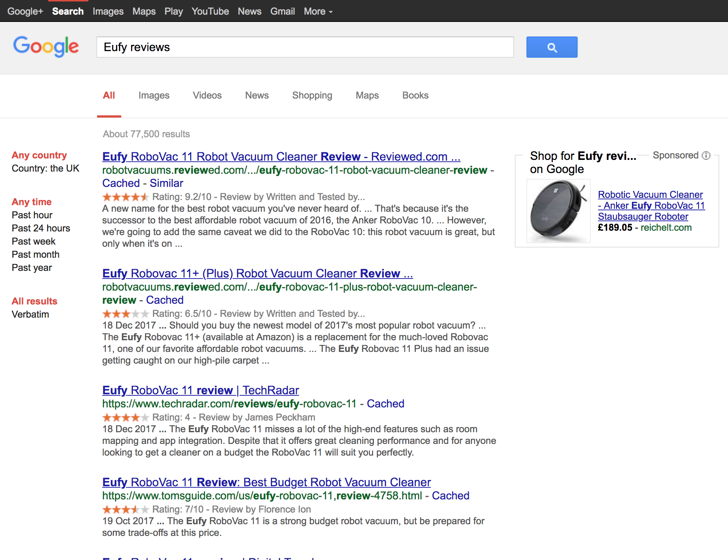The width and height of the screenshot is (728, 560).
Task: Open Eufy Robovac 11+ (Plus) review result
Action: coord(257,273)
